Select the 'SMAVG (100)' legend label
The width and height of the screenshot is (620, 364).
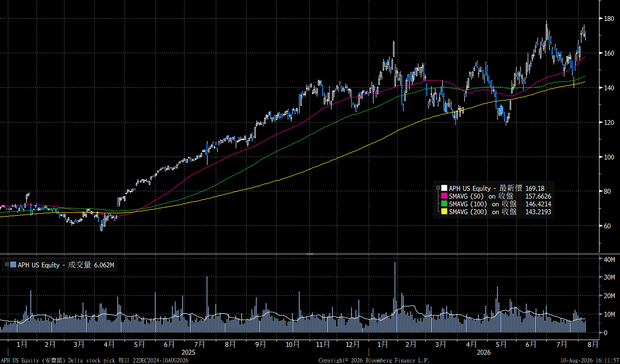[468, 204]
